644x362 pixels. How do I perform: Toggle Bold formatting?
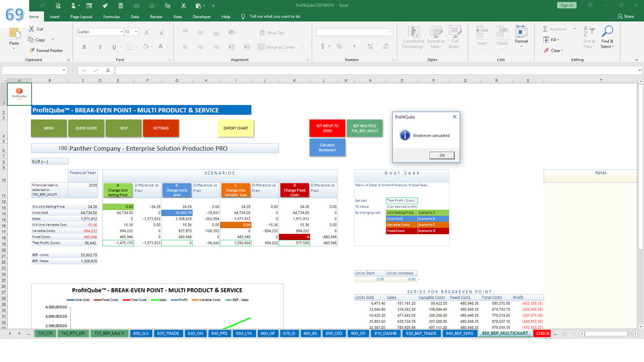tap(84, 47)
